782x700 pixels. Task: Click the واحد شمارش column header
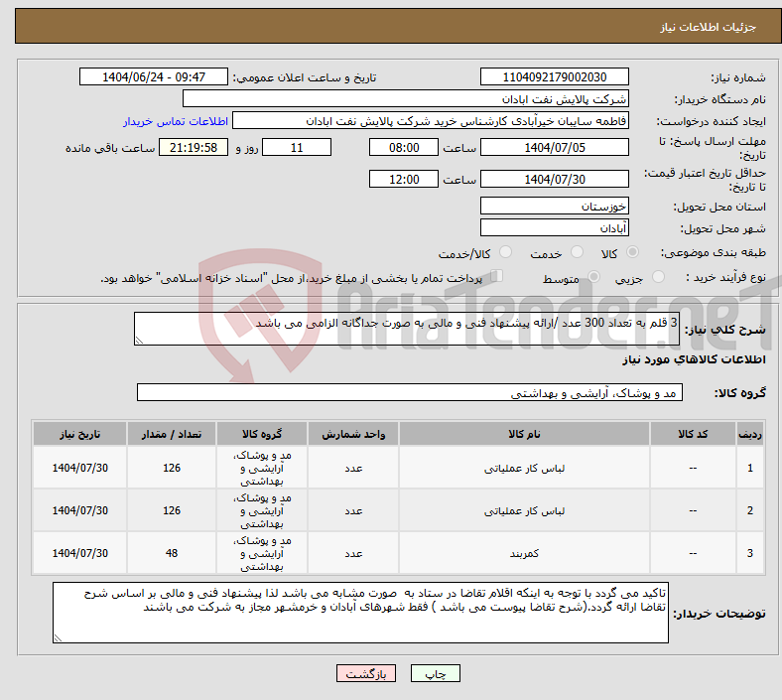[x=353, y=434]
